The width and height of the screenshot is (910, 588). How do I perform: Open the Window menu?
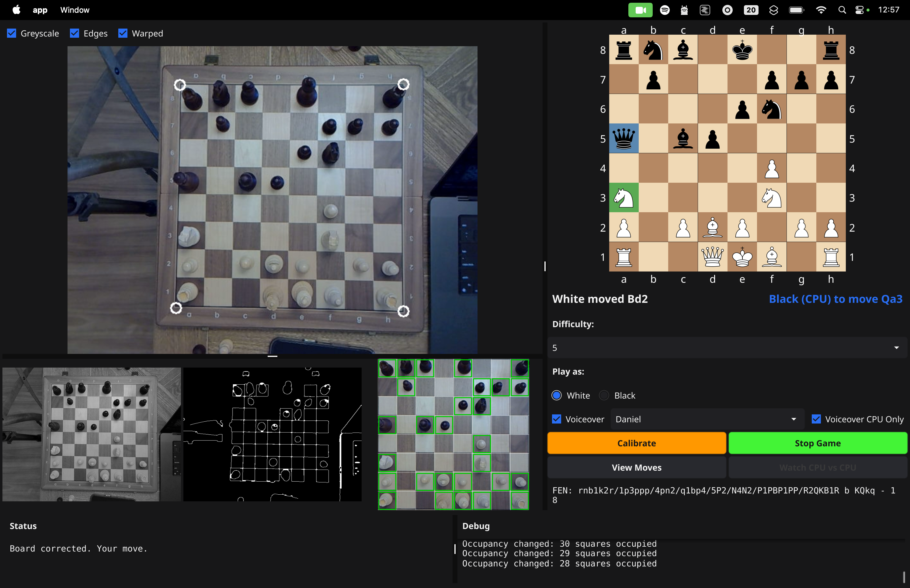[x=75, y=9]
